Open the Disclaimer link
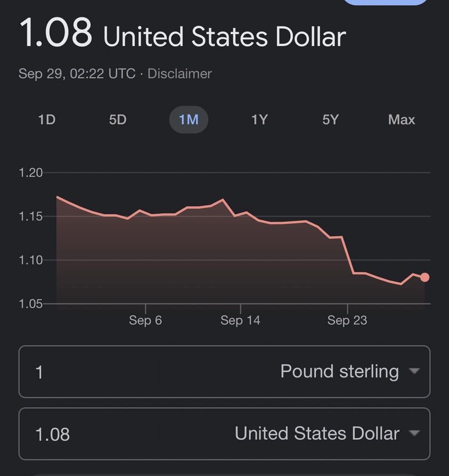Viewport: 449px width, 476px height. click(179, 73)
